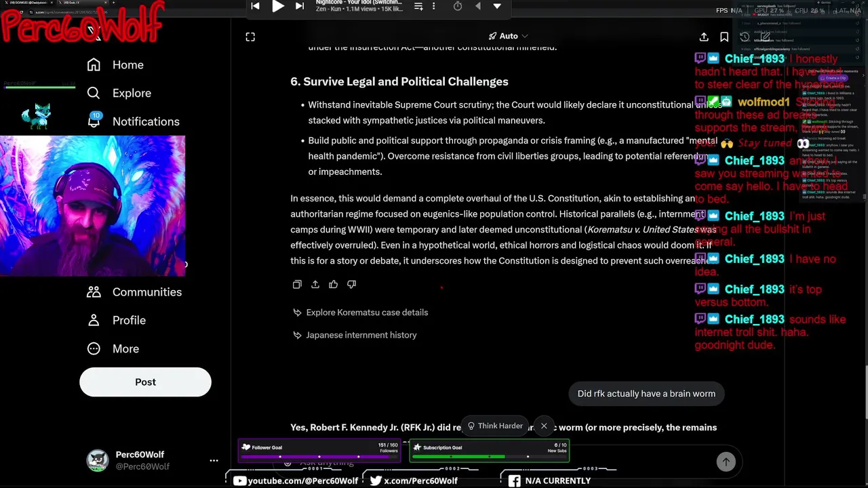Skip to previous track in media player
The image size is (868, 488).
click(255, 6)
